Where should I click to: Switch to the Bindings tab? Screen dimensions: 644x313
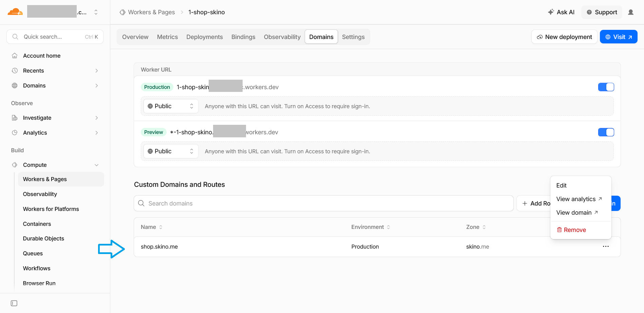243,37
